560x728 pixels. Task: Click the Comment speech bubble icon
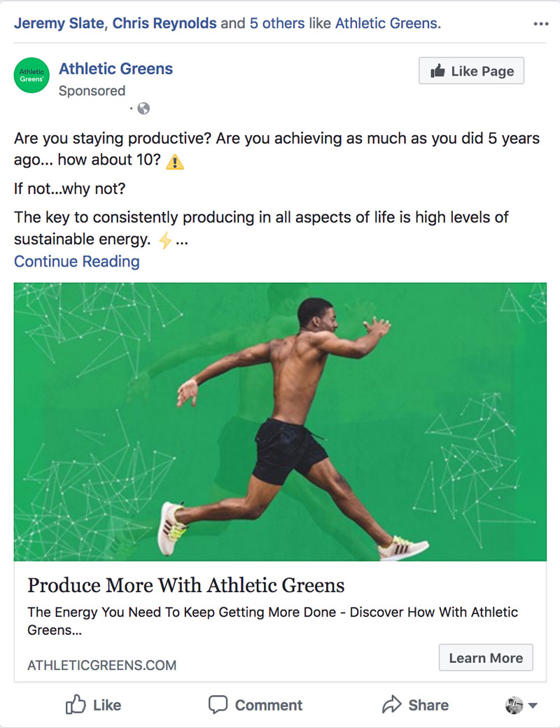coord(218,705)
